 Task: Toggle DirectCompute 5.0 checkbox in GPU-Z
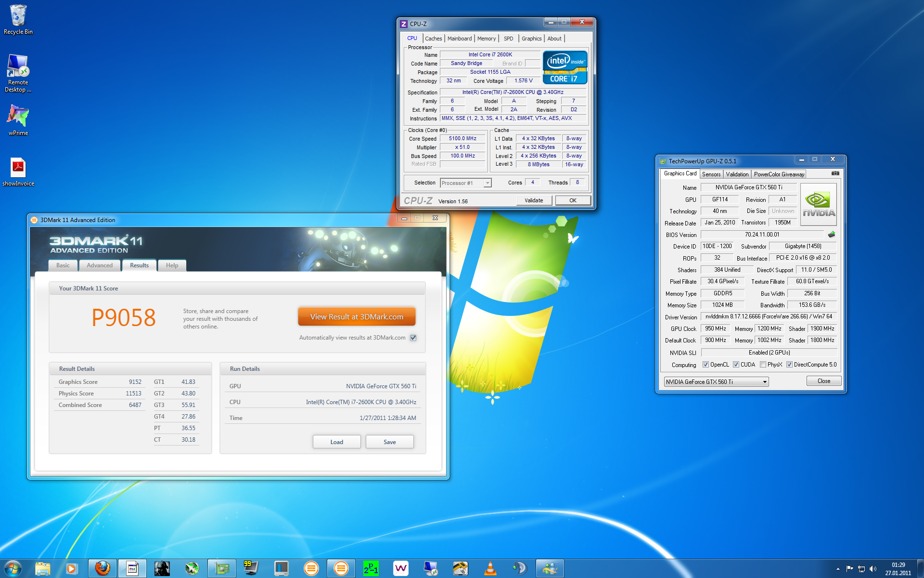[789, 365]
